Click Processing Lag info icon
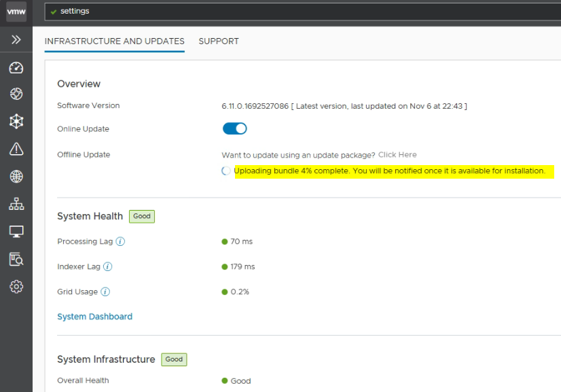Image resolution: width=561 pixels, height=392 pixels. 120,242
